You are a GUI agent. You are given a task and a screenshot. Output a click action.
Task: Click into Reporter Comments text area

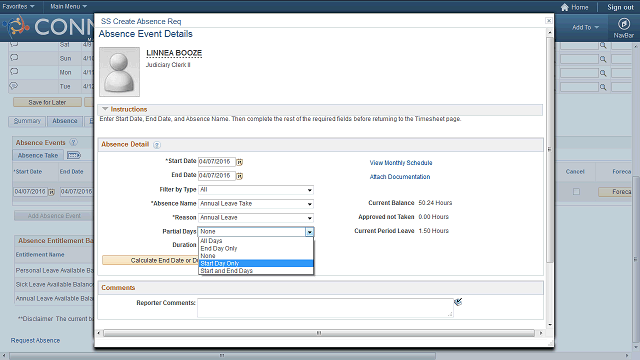pos(325,308)
